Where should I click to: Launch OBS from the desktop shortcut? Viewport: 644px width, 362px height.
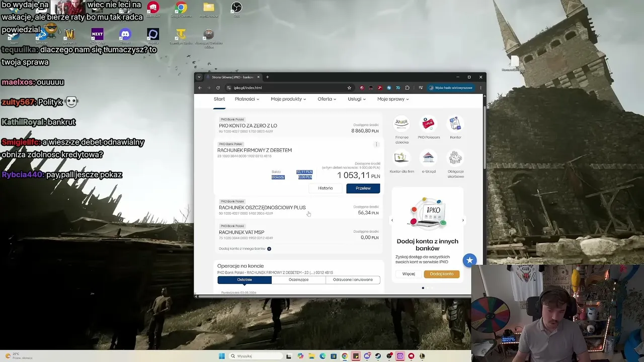[x=236, y=9]
